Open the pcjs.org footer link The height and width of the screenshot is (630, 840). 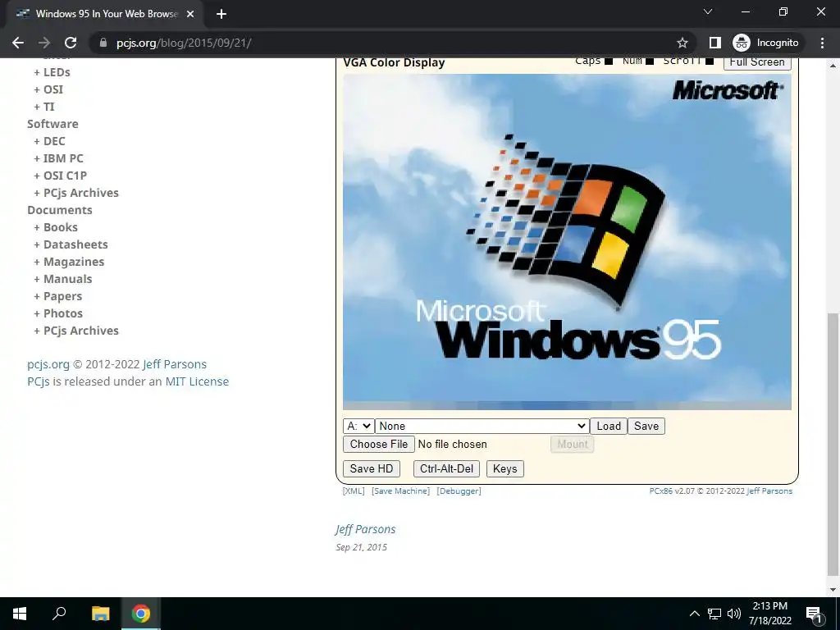click(x=48, y=364)
